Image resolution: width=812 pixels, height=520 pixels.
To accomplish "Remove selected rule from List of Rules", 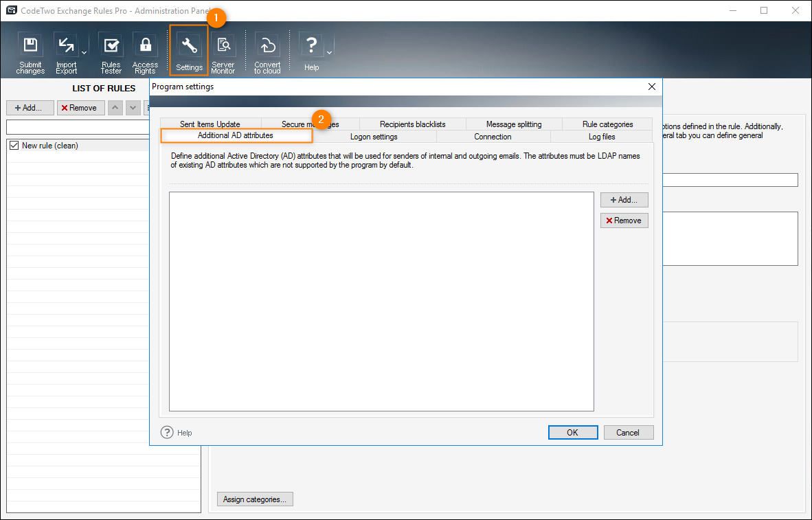I will pos(81,108).
